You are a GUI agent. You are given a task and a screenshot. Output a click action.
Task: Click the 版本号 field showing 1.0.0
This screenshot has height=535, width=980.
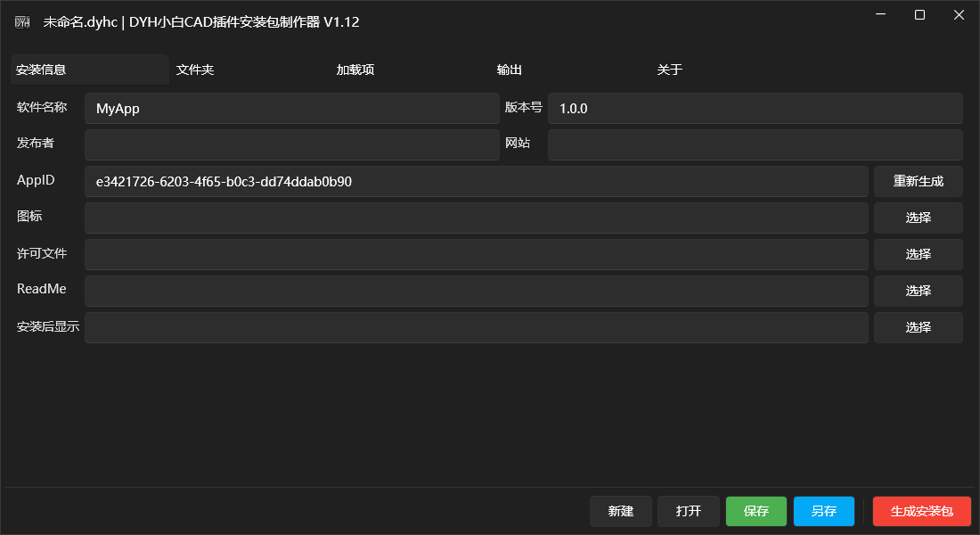755,109
